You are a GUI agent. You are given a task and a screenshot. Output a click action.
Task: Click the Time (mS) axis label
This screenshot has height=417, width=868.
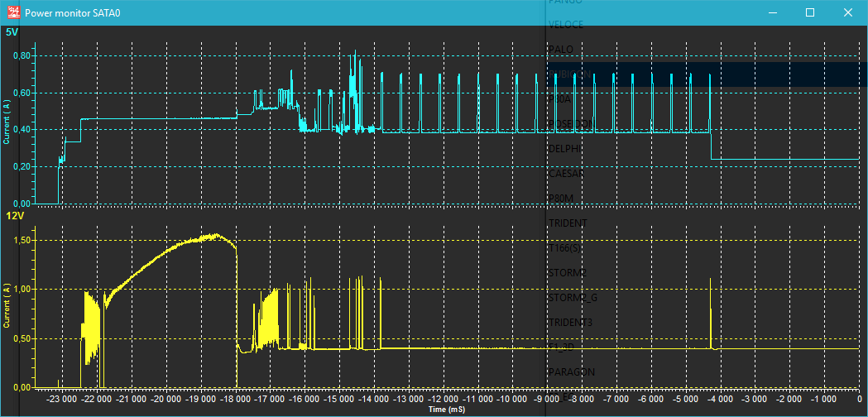pyautogui.click(x=447, y=410)
